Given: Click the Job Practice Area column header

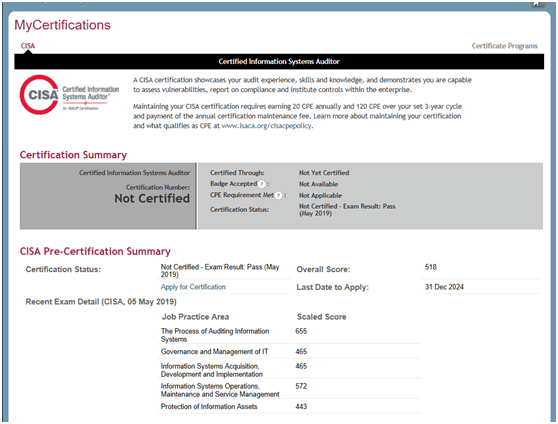Looking at the screenshot, I should (195, 317).
